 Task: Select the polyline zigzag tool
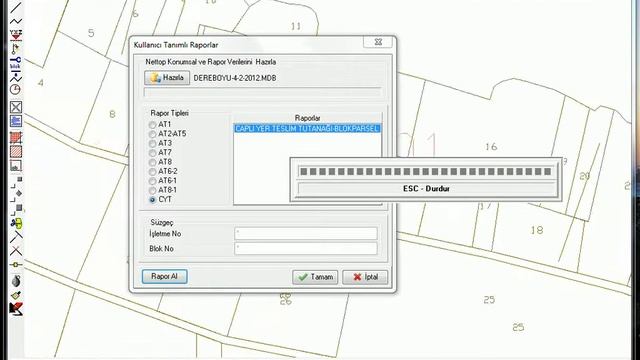[16, 21]
